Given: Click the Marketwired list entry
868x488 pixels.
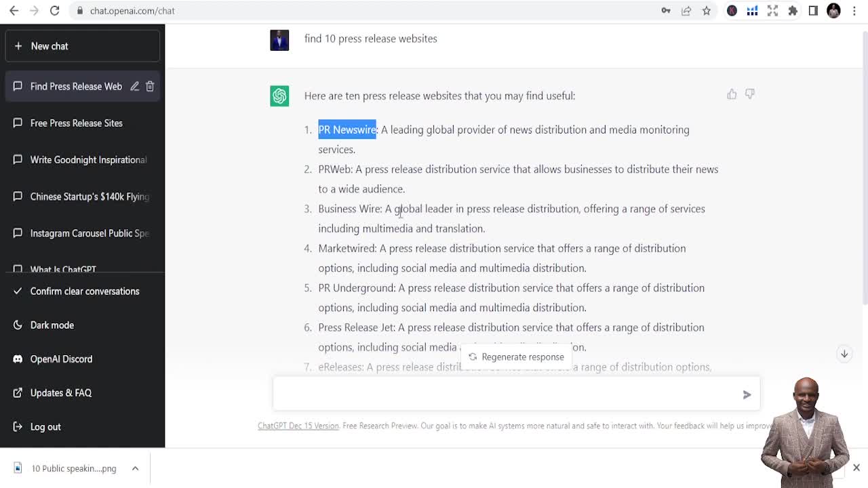Looking at the screenshot, I should click(502, 258).
